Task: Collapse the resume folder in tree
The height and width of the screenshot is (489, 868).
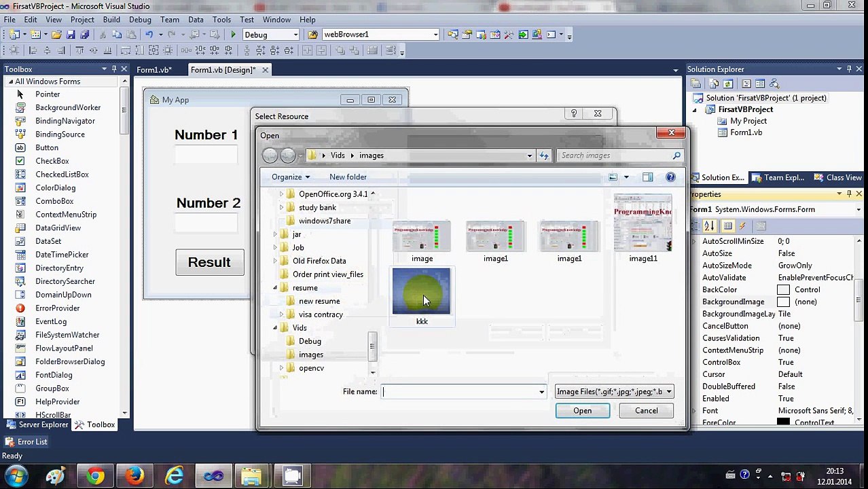Action: tap(275, 288)
